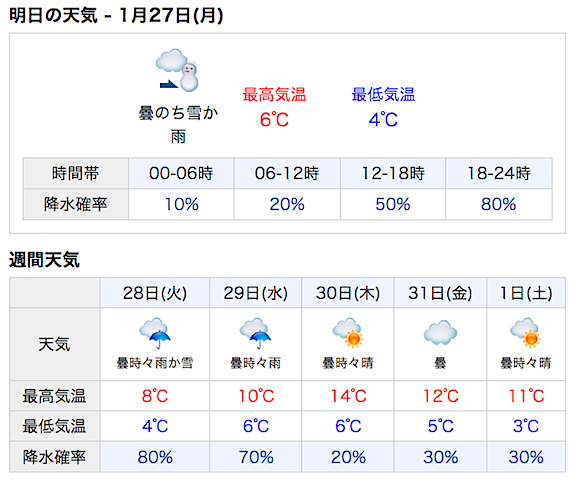
Task: Select the 28日(火) column header
Action: tap(155, 293)
